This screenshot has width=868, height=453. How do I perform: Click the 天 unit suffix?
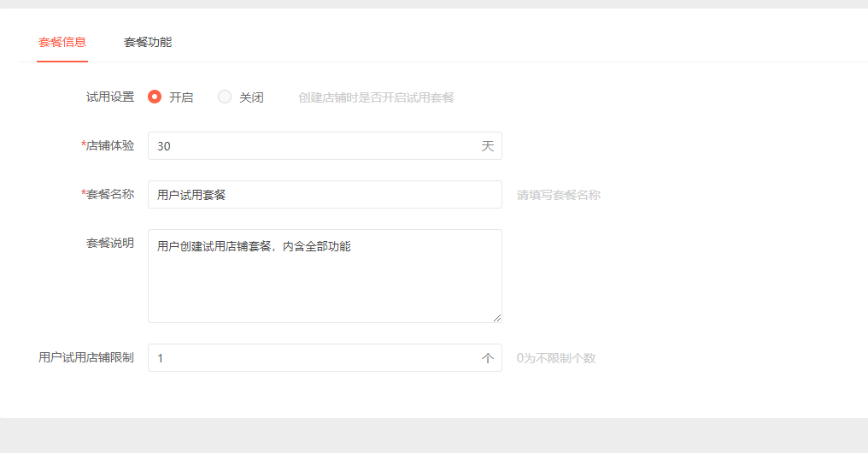pos(487,146)
